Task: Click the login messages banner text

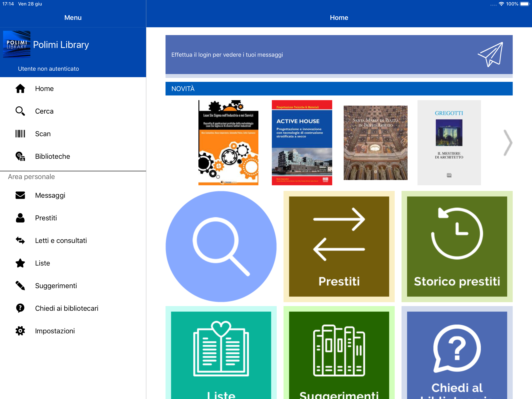Action: pos(227,55)
